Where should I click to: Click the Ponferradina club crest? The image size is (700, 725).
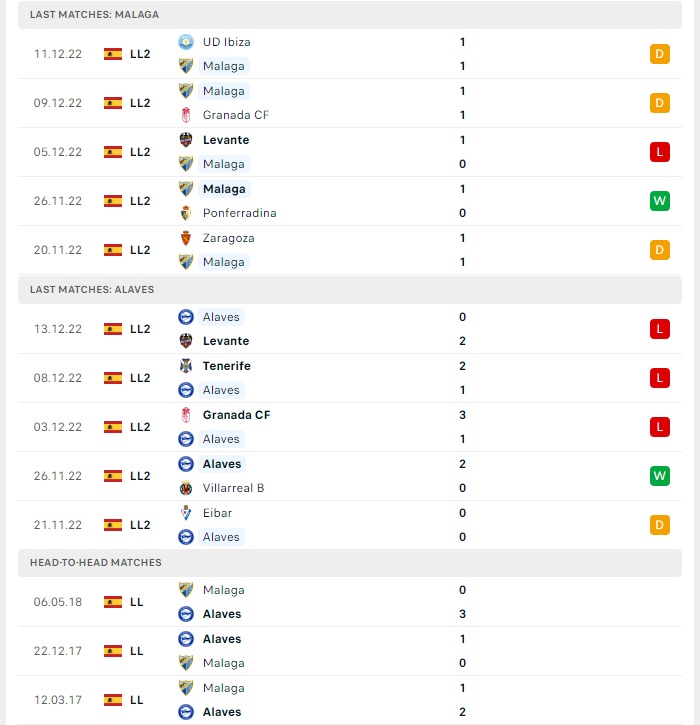point(186,213)
